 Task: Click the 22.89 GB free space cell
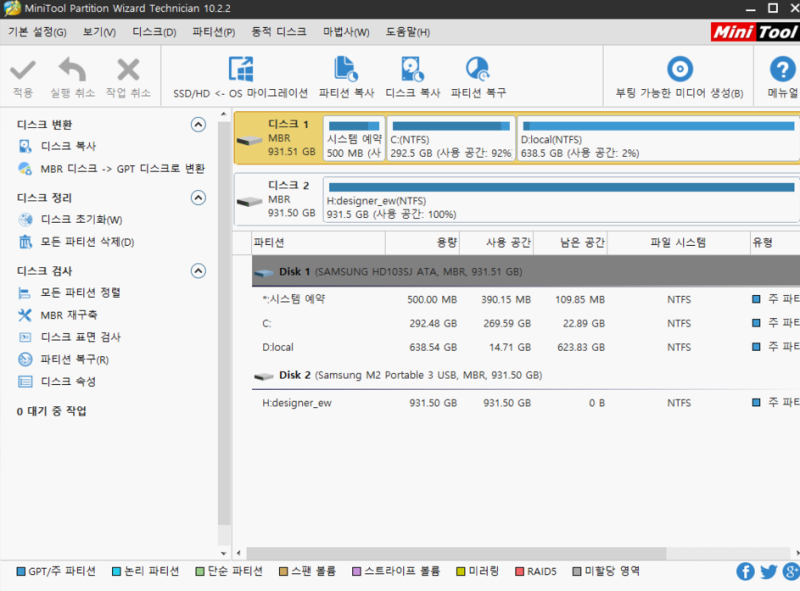pos(584,324)
